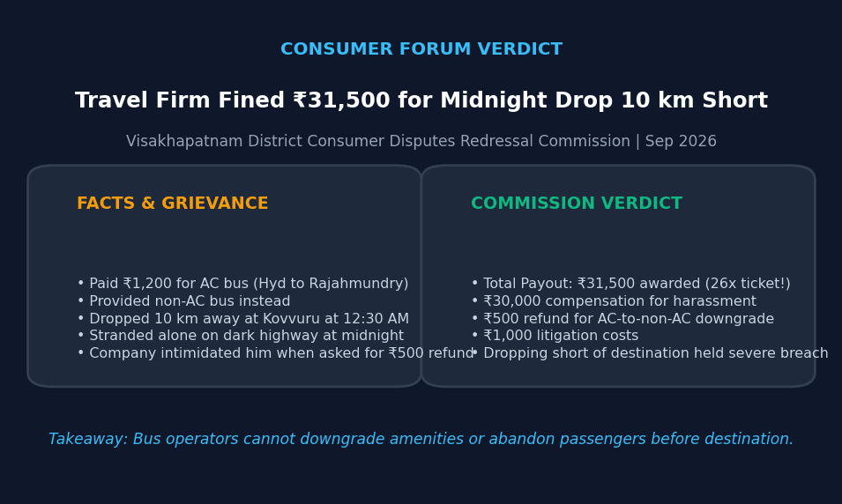The height and width of the screenshot is (504, 842).
Task: Click the severe breach finding bullet
Action: [650, 353]
